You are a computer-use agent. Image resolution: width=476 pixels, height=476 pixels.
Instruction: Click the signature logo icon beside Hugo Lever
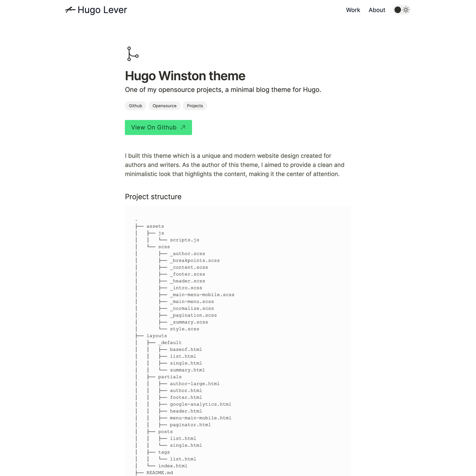click(70, 10)
